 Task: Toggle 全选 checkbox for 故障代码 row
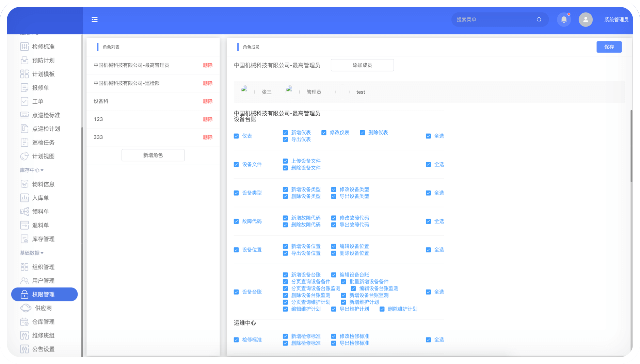tap(428, 221)
